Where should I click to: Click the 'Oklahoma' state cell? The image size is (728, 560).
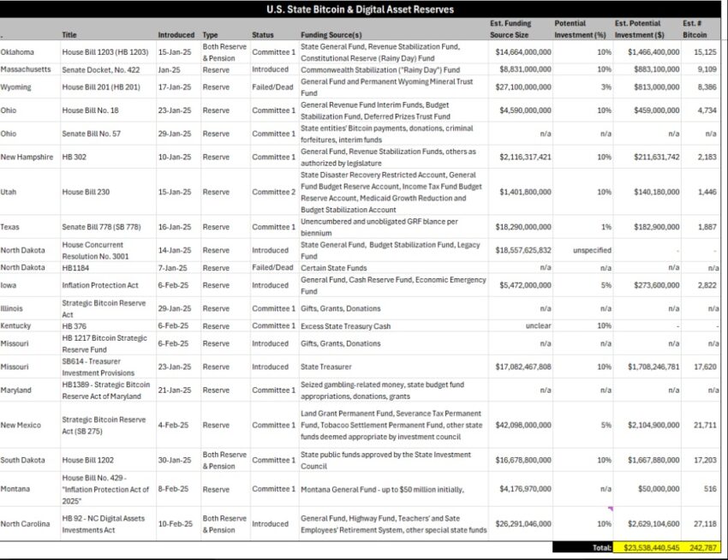click(30, 52)
